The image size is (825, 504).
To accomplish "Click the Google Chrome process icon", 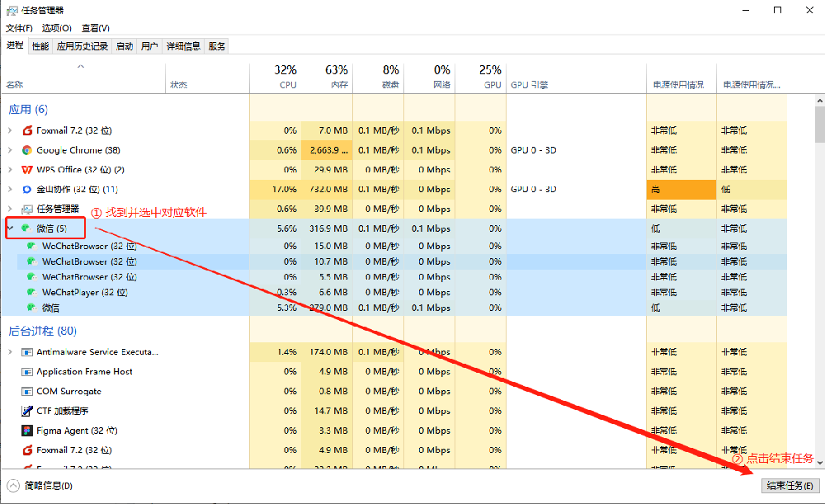I will [27, 150].
